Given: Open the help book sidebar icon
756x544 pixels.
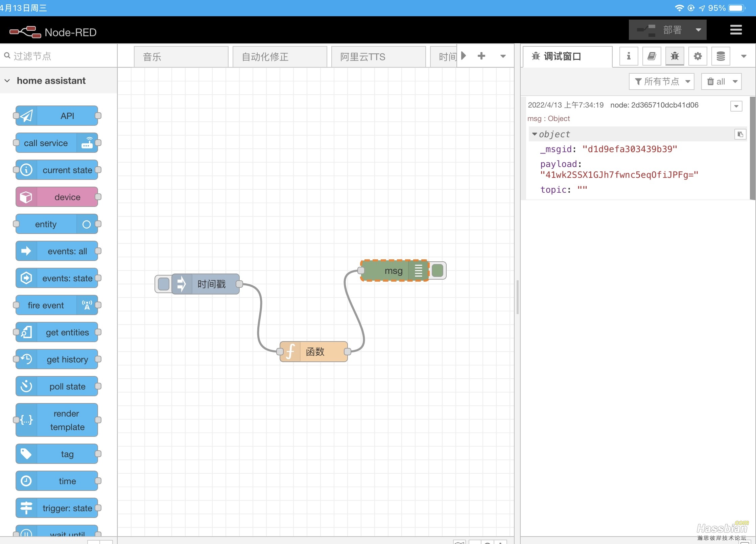Looking at the screenshot, I should click(x=652, y=56).
